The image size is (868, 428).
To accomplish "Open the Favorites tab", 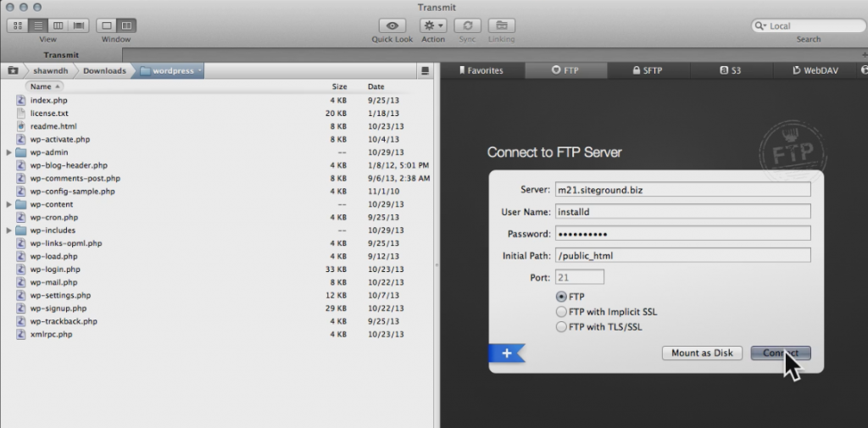I will [x=482, y=70].
